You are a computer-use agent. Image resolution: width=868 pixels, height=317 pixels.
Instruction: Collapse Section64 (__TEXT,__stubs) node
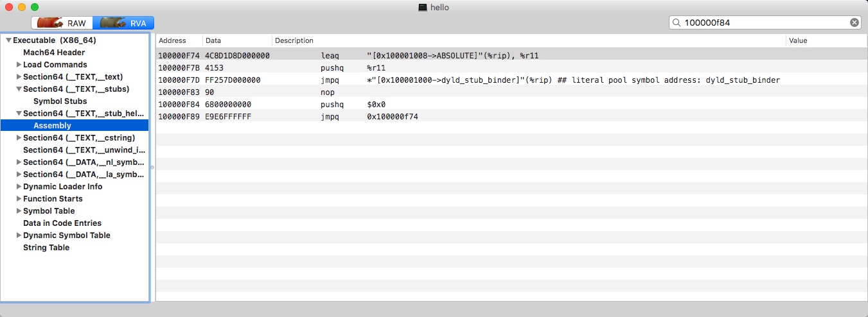click(19, 89)
